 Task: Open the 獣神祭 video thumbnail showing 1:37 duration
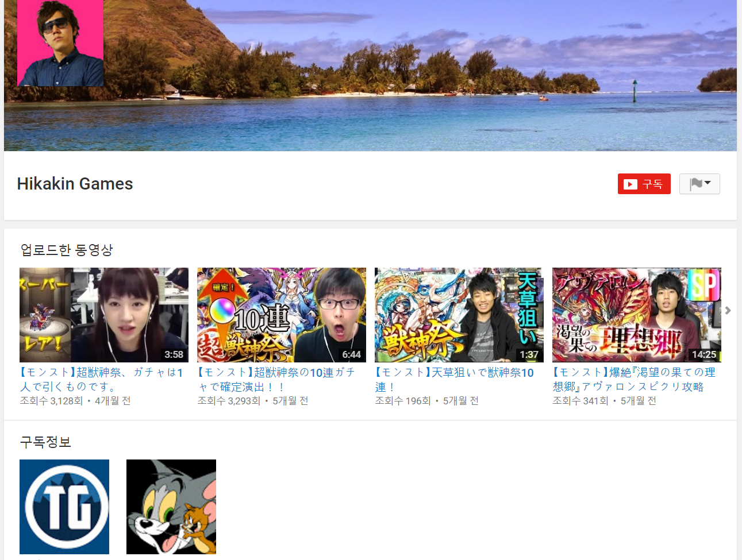pyautogui.click(x=458, y=315)
